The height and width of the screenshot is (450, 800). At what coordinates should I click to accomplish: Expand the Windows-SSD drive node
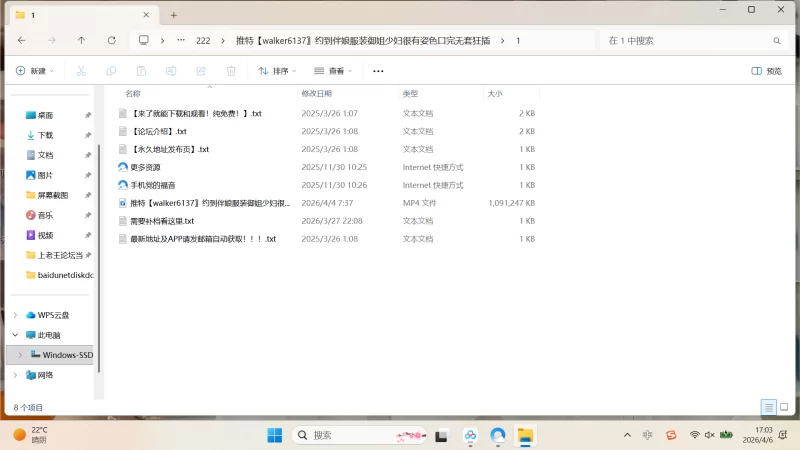tap(20, 355)
